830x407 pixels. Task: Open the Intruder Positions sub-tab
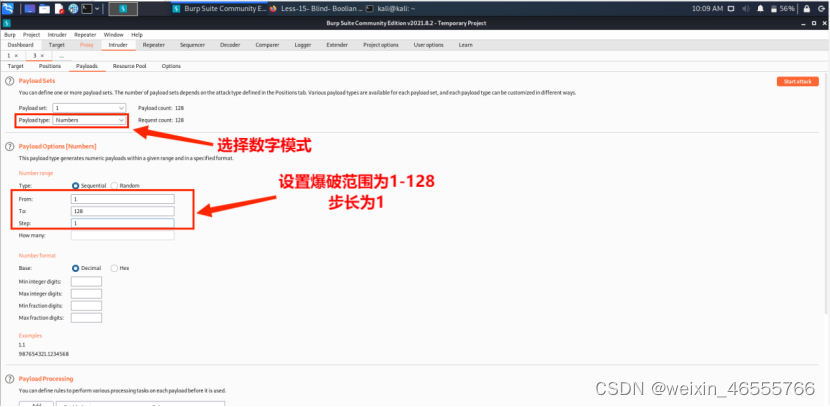(x=50, y=66)
